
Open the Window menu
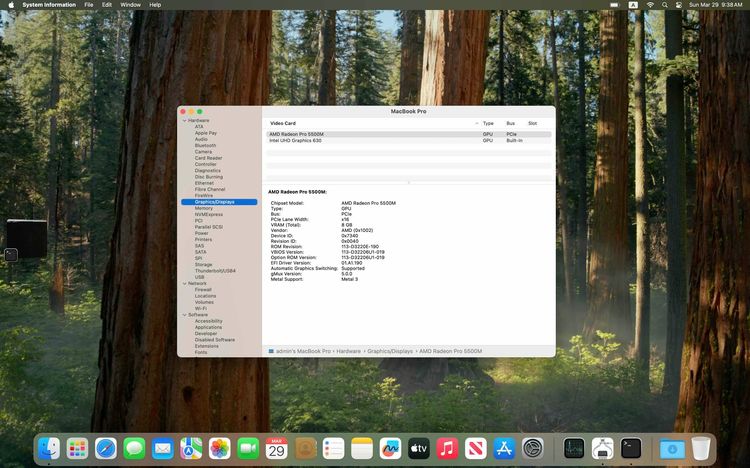click(x=130, y=5)
